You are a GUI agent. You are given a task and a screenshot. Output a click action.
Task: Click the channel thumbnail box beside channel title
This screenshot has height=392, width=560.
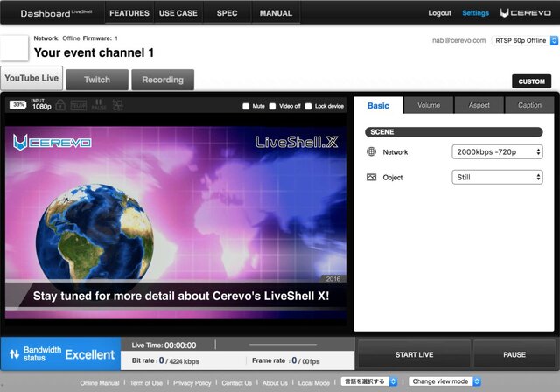pos(14,48)
